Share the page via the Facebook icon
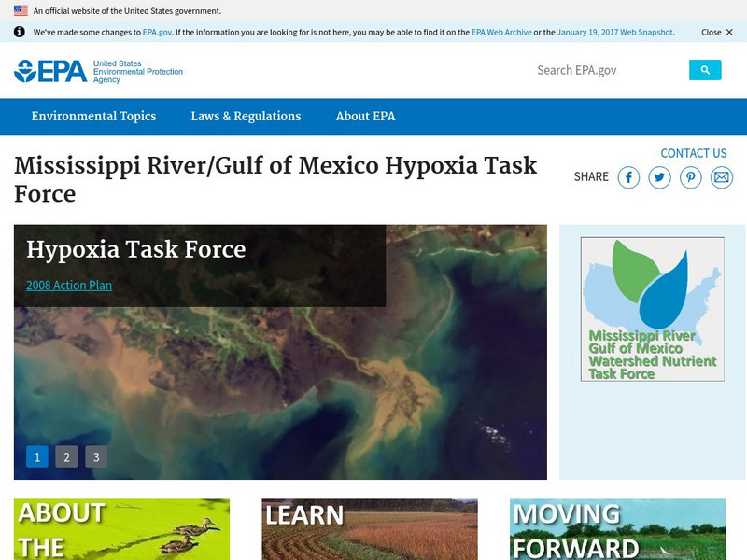The image size is (747, 560). click(x=630, y=176)
